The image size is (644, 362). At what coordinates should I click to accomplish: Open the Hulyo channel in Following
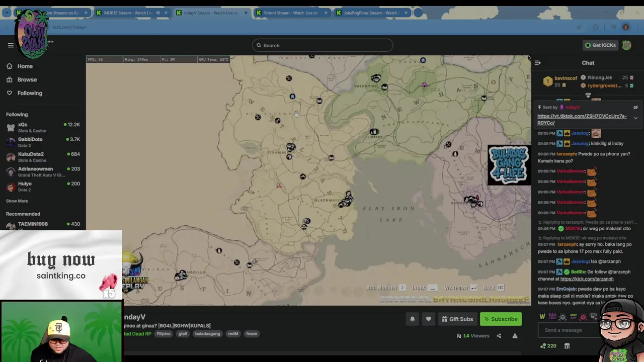43,187
